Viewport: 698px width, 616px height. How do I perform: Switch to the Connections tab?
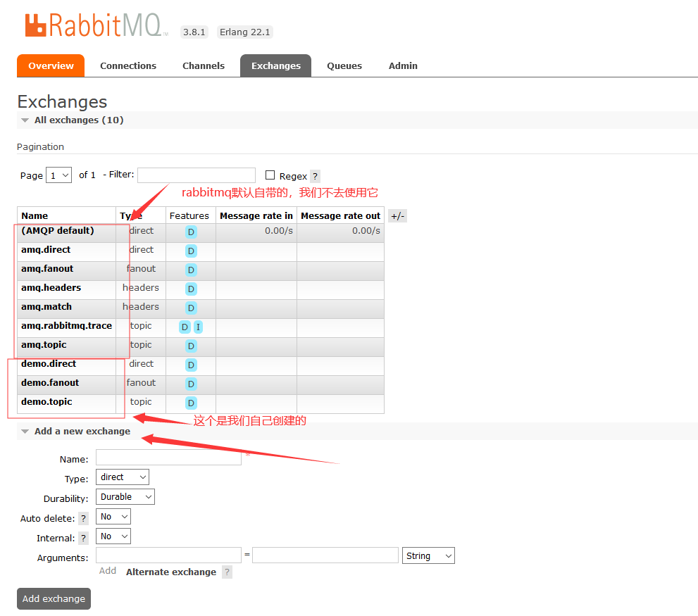tap(128, 66)
